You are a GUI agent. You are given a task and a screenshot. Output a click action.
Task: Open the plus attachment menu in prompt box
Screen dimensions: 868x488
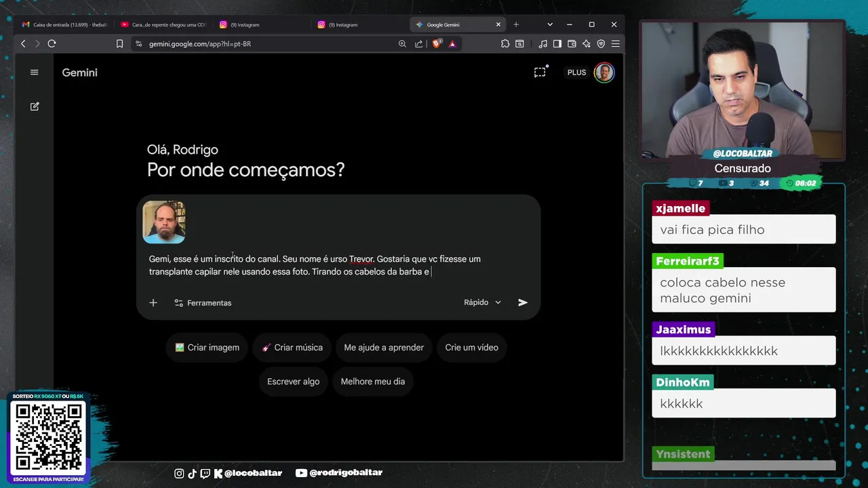(x=153, y=303)
